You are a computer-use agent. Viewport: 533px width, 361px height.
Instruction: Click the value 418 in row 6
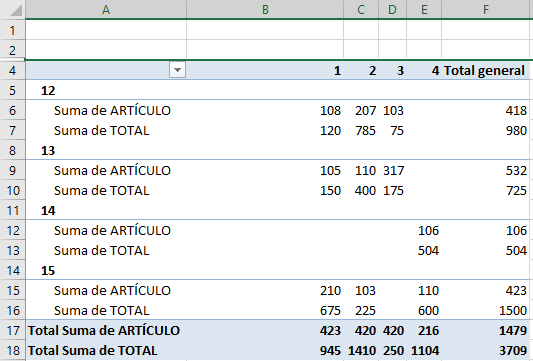coord(516,110)
